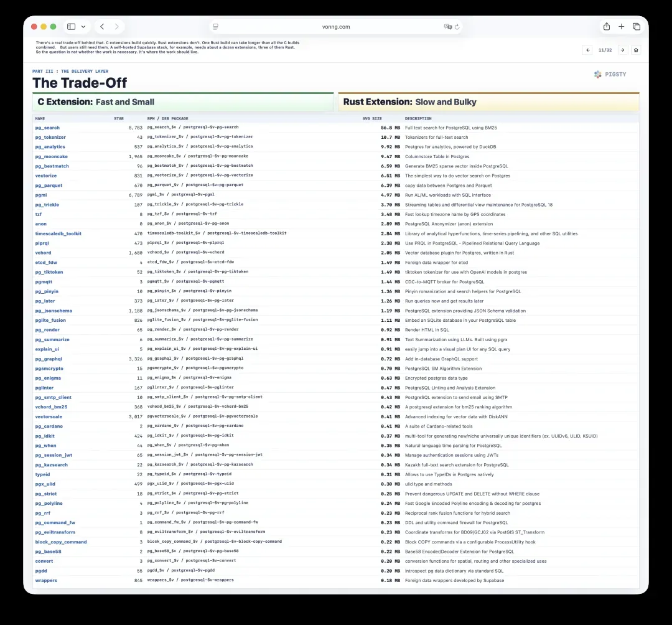Advance to next slide arrow
The height and width of the screenshot is (625, 672).
(x=623, y=50)
